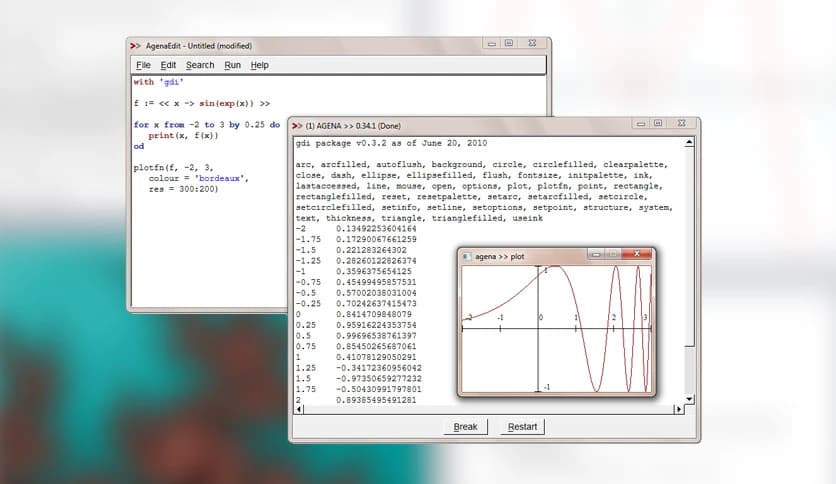Screen dimensions: 836x484
Task: Maximize the AGENA output window
Action: (x=658, y=123)
